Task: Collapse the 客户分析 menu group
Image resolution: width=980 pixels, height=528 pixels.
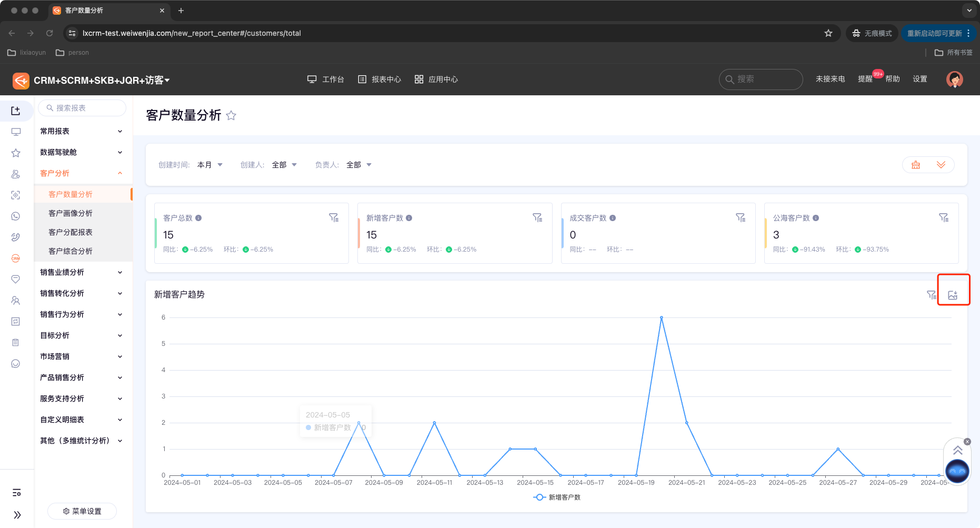Action: pos(81,173)
